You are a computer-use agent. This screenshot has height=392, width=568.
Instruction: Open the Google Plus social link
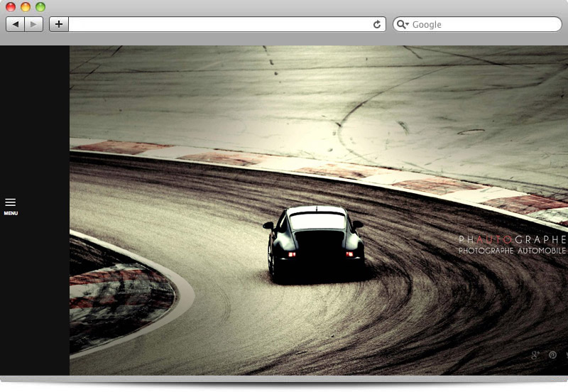pyautogui.click(x=535, y=355)
